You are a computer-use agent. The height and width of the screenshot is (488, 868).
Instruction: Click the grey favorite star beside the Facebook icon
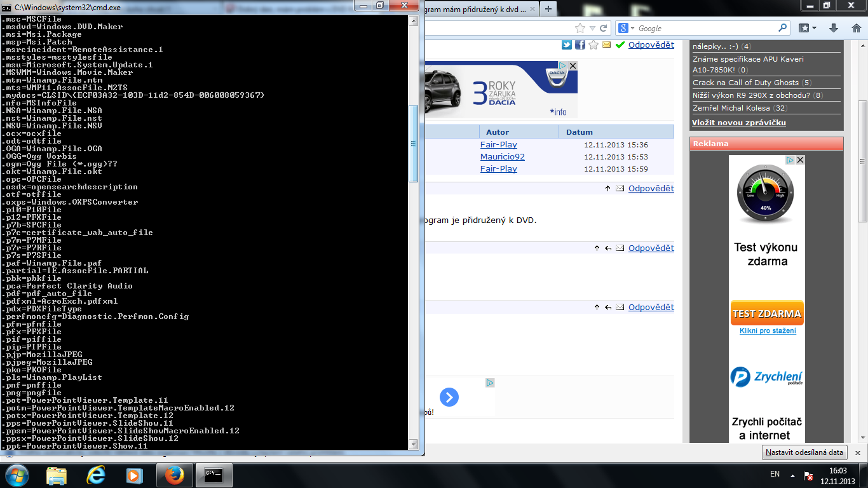coord(593,44)
